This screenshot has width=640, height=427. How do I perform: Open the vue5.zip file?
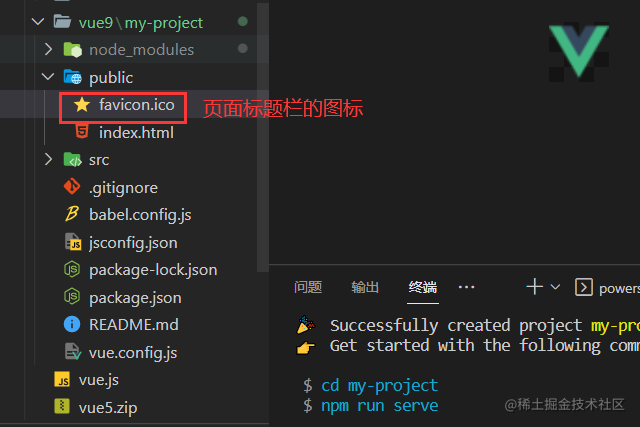[x=108, y=408]
